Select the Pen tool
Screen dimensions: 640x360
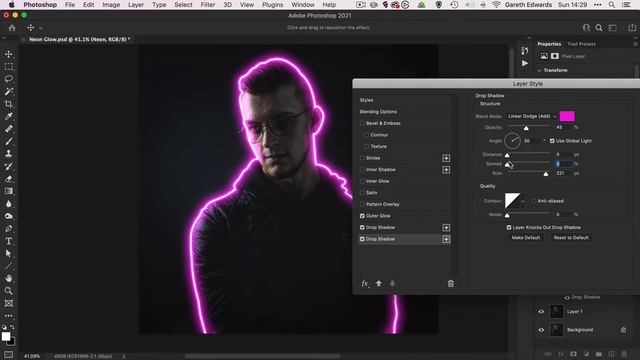coord(9,229)
